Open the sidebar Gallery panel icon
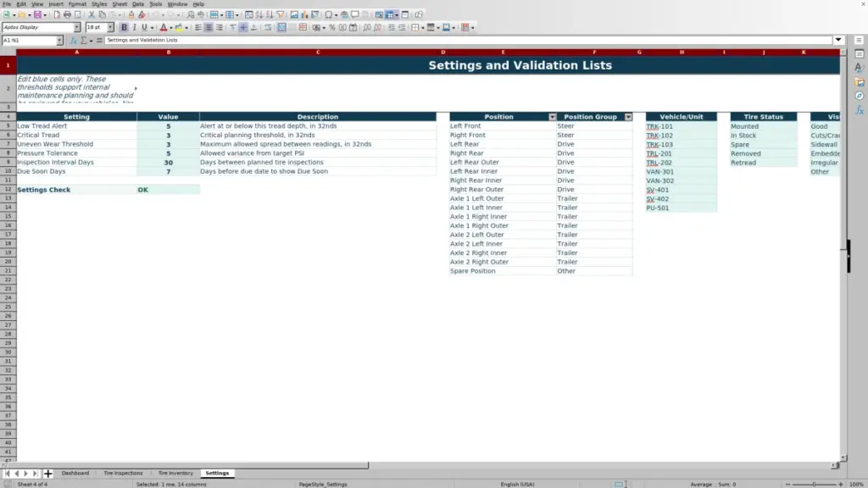 click(x=860, y=82)
